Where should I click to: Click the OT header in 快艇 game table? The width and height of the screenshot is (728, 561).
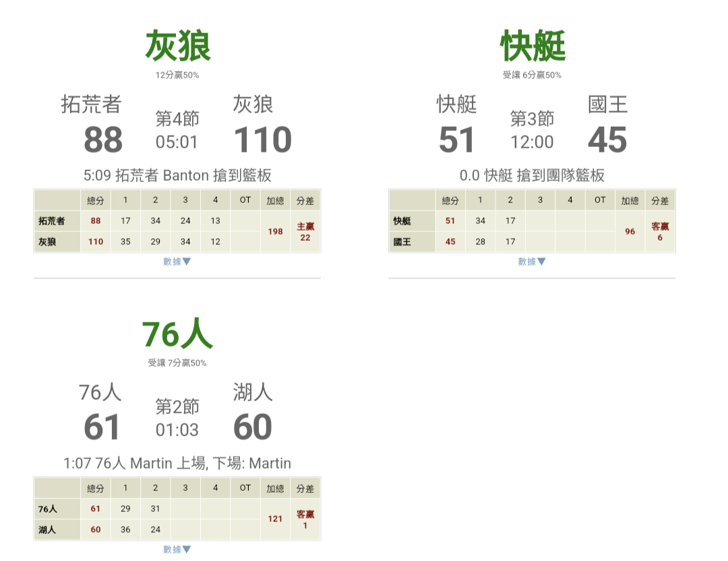pyautogui.click(x=600, y=200)
